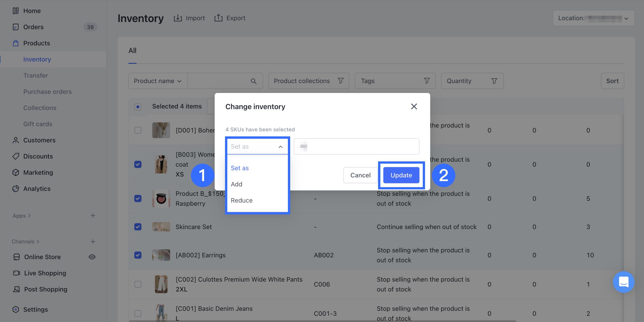Click the plus icon beside Apps
The width and height of the screenshot is (644, 322).
93,215
